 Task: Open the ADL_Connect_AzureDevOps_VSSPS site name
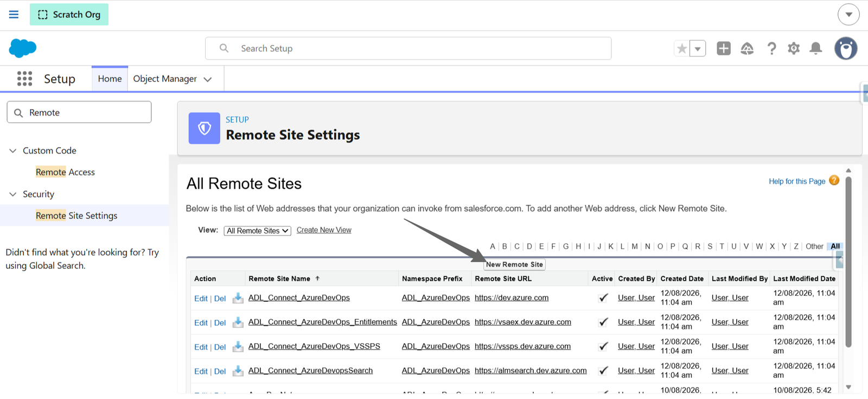[x=314, y=346]
